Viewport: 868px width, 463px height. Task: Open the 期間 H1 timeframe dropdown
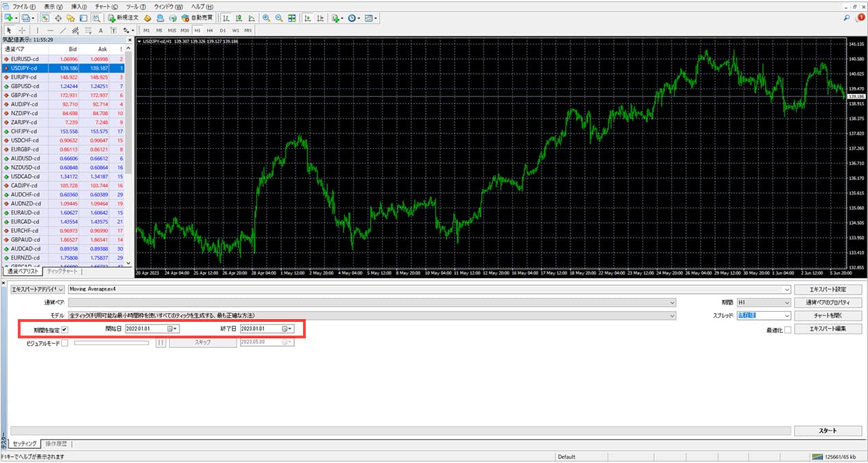click(787, 302)
